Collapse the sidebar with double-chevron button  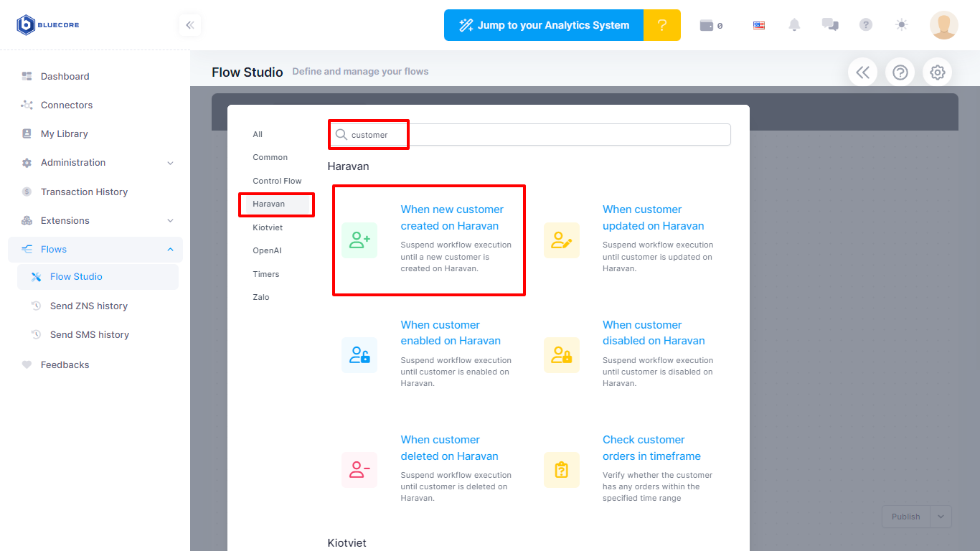190,25
